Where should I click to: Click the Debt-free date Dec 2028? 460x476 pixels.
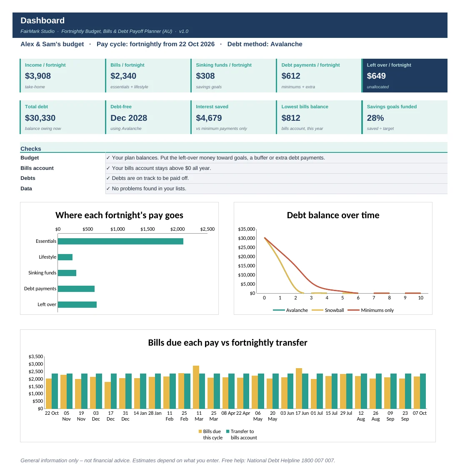pyautogui.click(x=129, y=118)
